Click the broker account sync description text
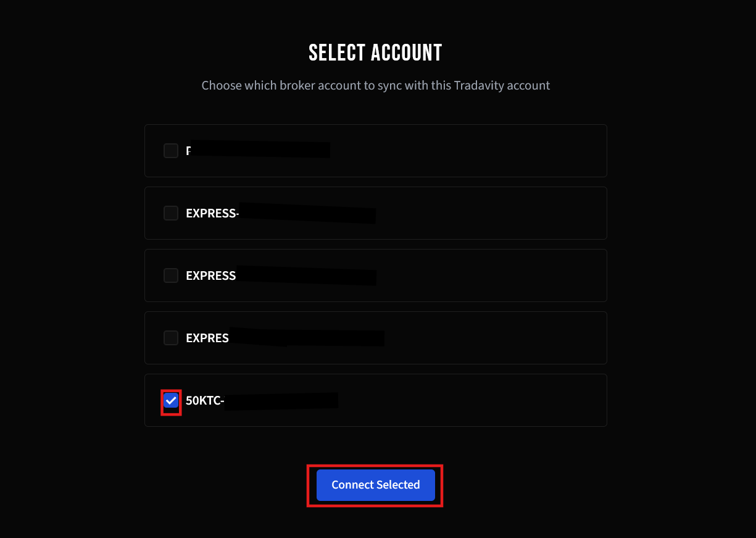The height and width of the screenshot is (538, 756). (x=375, y=85)
